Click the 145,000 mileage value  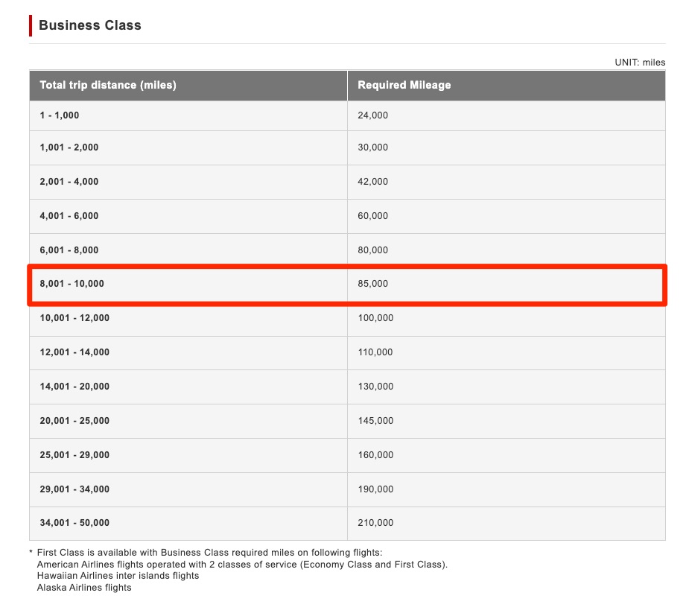coord(375,421)
